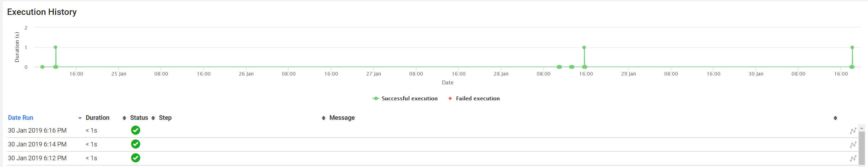
Task: Select the Status column header
Action: pos(139,118)
